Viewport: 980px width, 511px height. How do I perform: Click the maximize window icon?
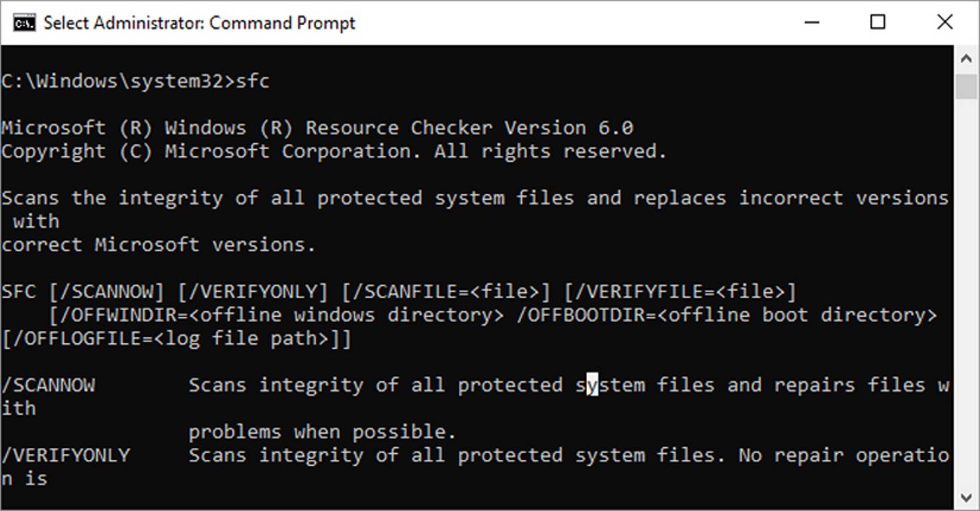pyautogui.click(x=877, y=22)
